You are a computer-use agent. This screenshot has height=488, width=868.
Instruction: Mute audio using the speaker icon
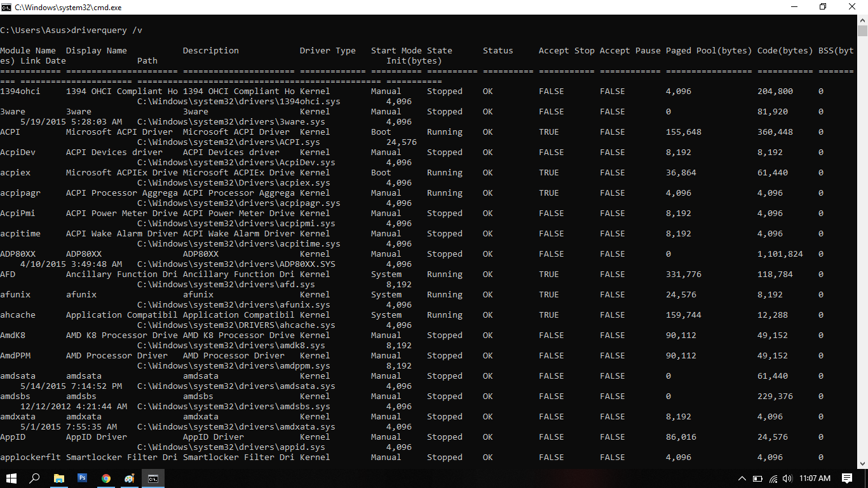click(788, 478)
